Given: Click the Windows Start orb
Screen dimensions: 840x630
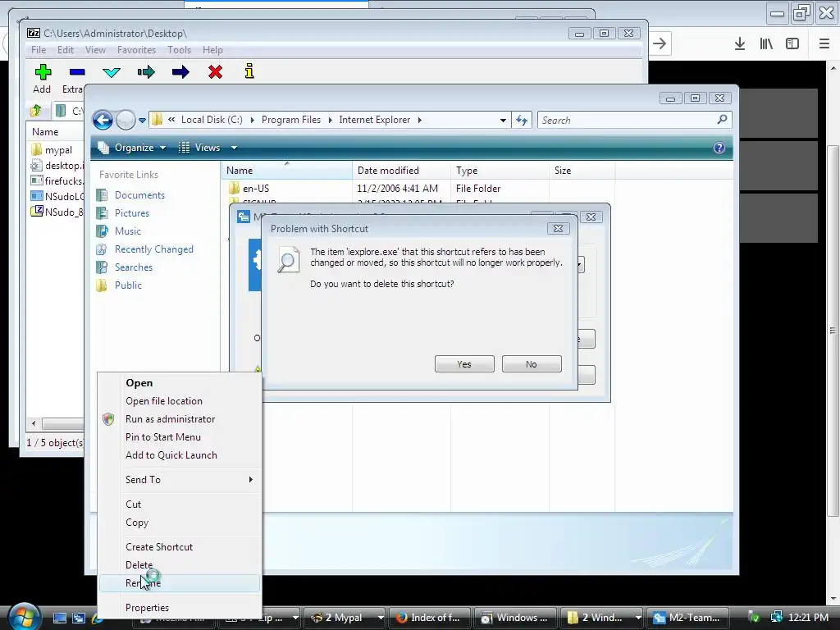Looking at the screenshot, I should pyautogui.click(x=24, y=616).
